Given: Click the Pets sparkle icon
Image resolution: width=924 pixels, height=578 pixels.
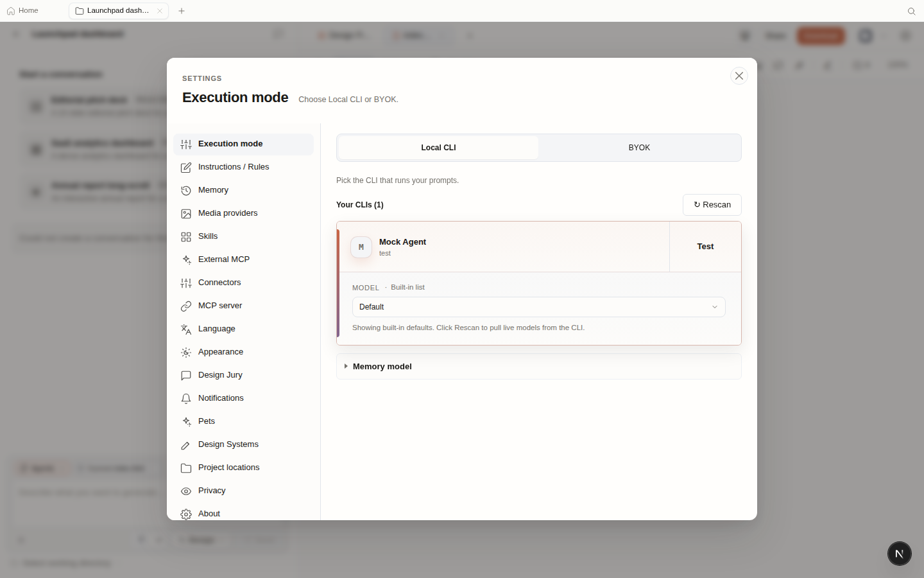Looking at the screenshot, I should (x=186, y=422).
